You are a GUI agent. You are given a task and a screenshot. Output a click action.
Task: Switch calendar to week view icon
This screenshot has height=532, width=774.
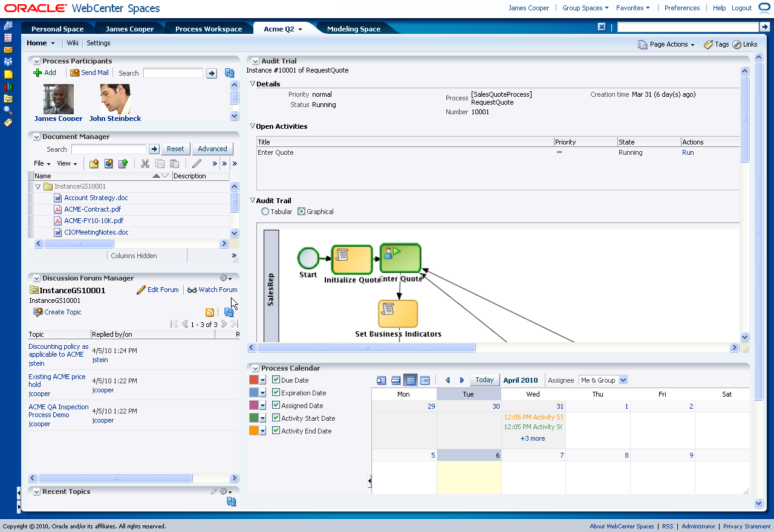[395, 380]
